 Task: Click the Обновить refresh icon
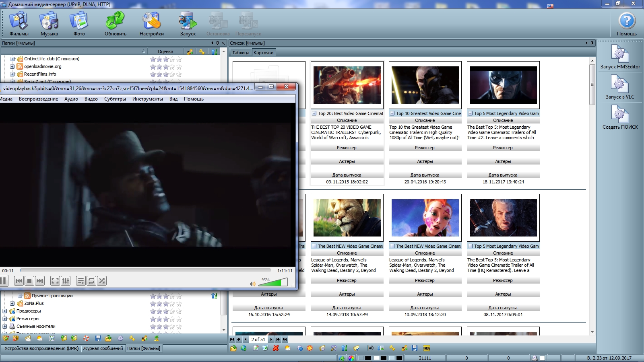(115, 23)
